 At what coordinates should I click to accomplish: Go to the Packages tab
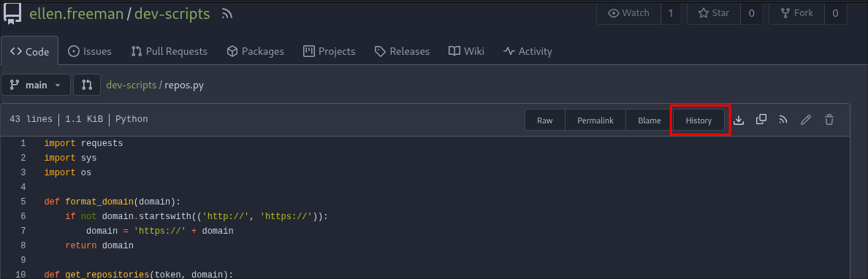tap(255, 51)
